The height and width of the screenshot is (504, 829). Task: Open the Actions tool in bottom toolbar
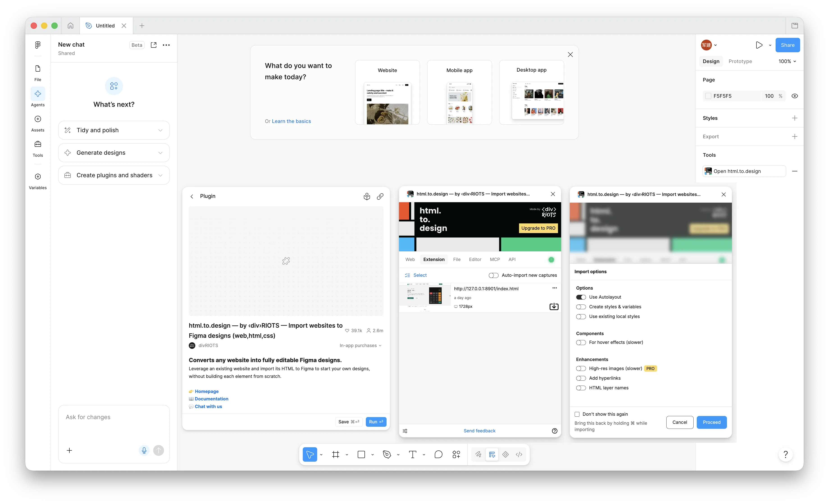click(x=456, y=454)
